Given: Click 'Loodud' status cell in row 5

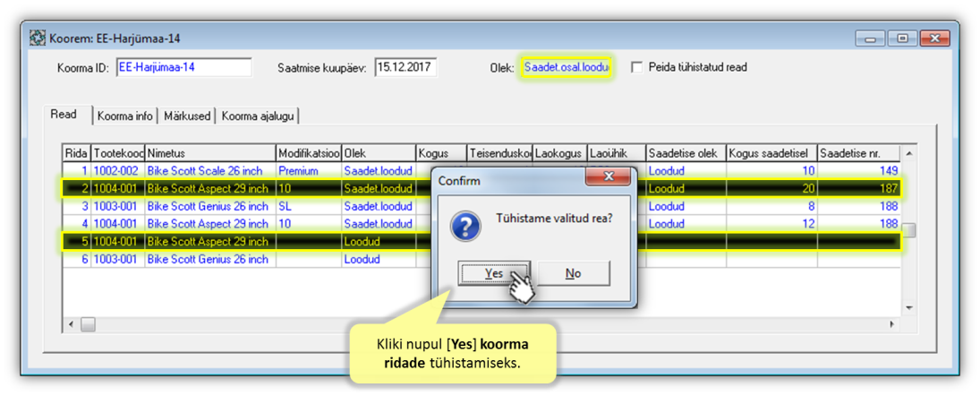Looking at the screenshot, I should pyautogui.click(x=379, y=242).
